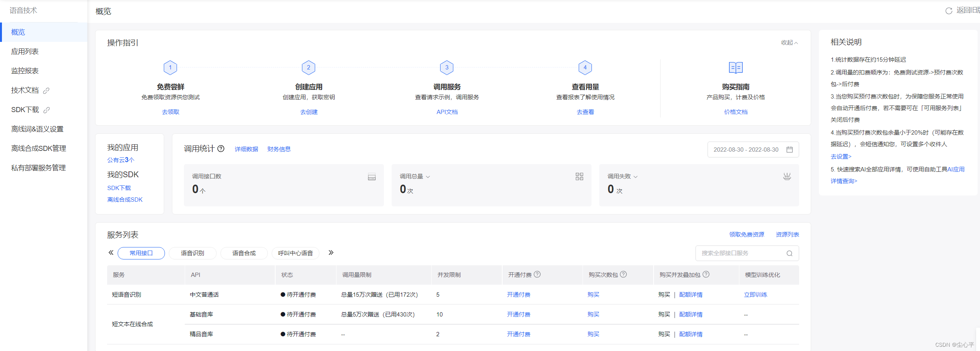Click the step 1 hexagon icon
The height and width of the screenshot is (351, 980).
pos(170,67)
